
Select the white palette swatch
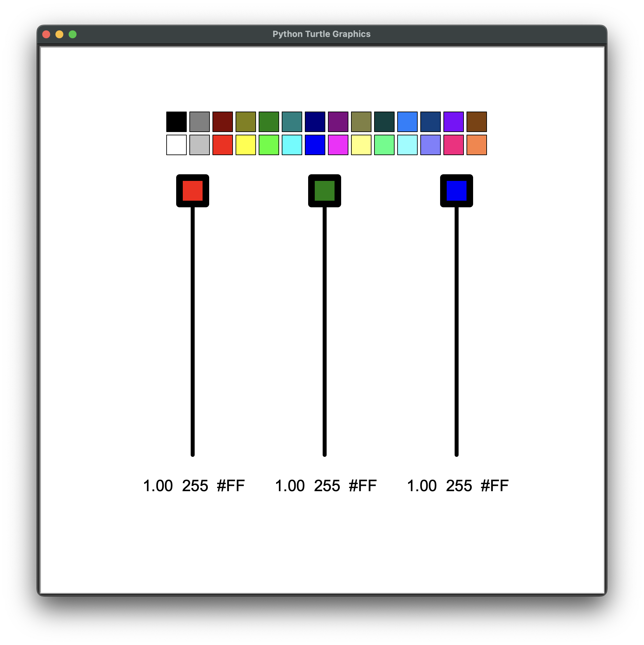pos(177,145)
